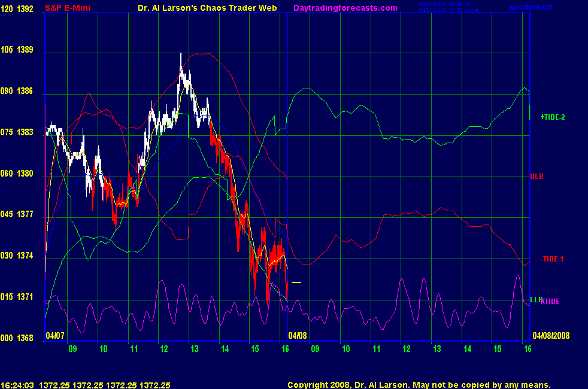Viewport: 588px width, 389px height.
Task: Click the yellow 04/08 date marker mid-chart
Action: (x=297, y=336)
